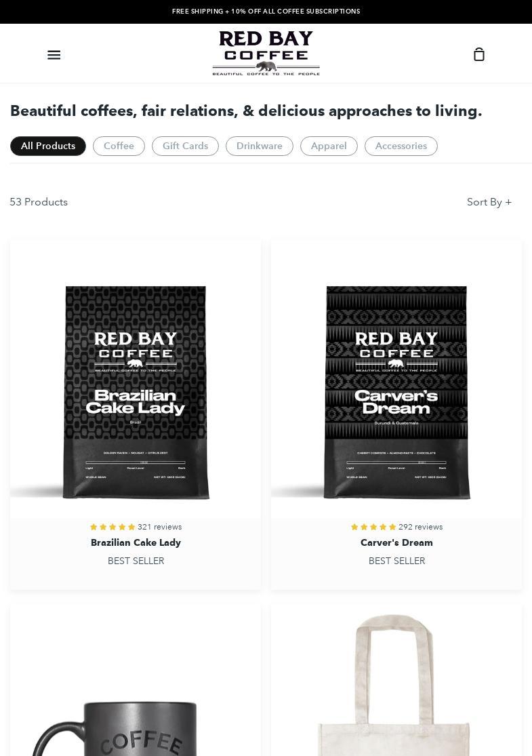Open the free shipping subscriptions banner

click(266, 11)
